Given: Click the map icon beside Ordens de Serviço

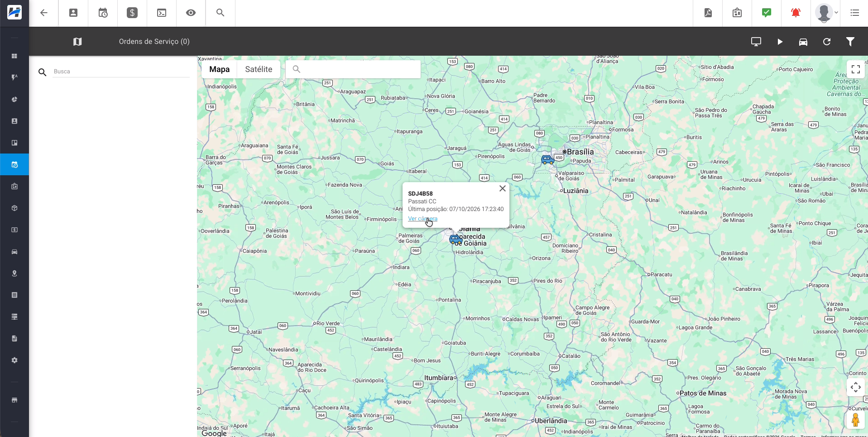Looking at the screenshot, I should pyautogui.click(x=77, y=42).
